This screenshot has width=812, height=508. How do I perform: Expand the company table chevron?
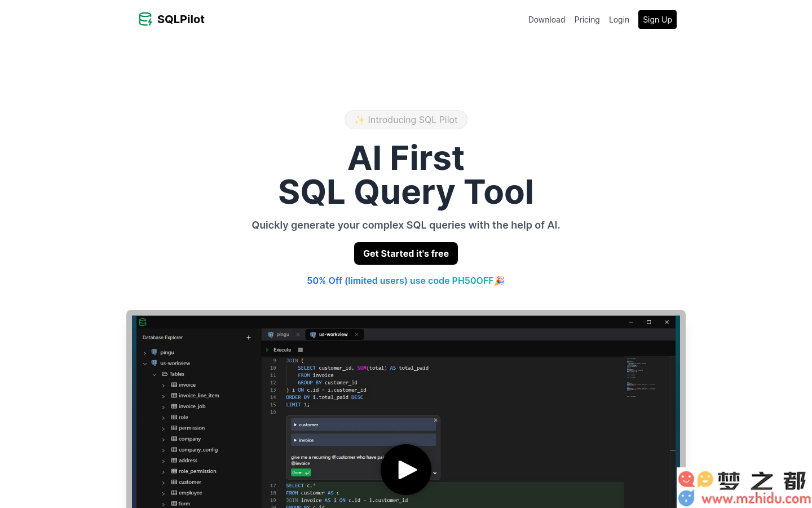tap(164, 439)
